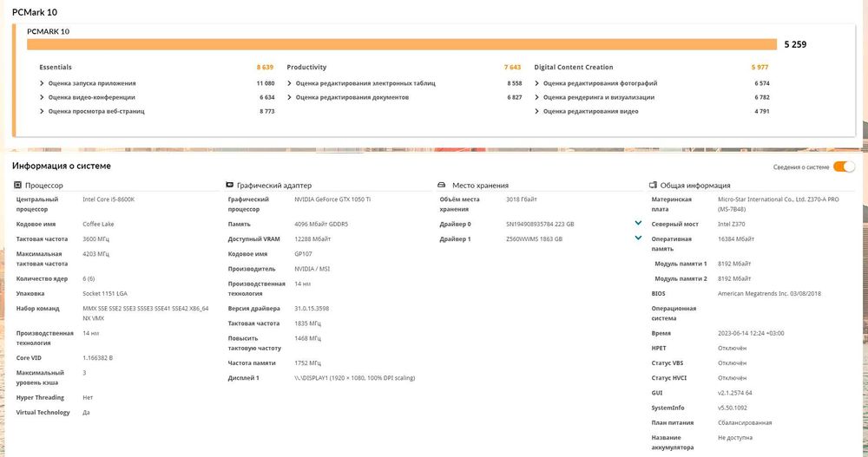Screen dimensions: 868x457
Task: Click SN194908935784 223 GB drive entry
Action: coord(540,224)
